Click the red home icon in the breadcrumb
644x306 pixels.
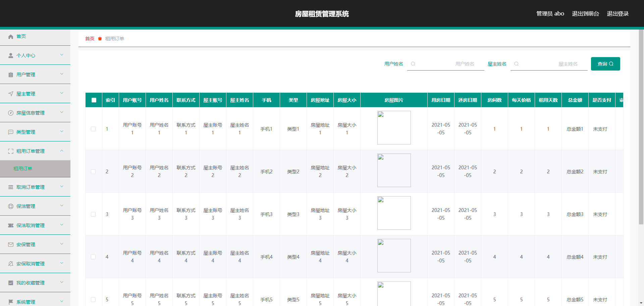[x=100, y=39]
